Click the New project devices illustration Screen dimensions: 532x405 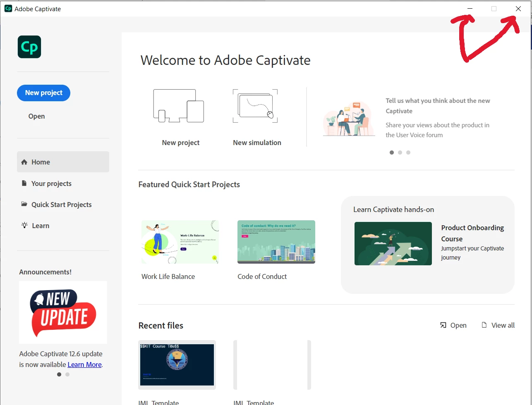(179, 106)
